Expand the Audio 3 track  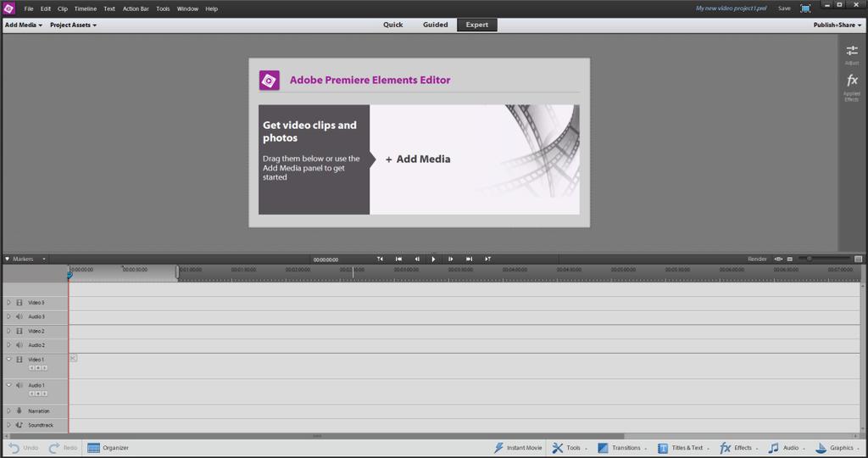click(8, 316)
